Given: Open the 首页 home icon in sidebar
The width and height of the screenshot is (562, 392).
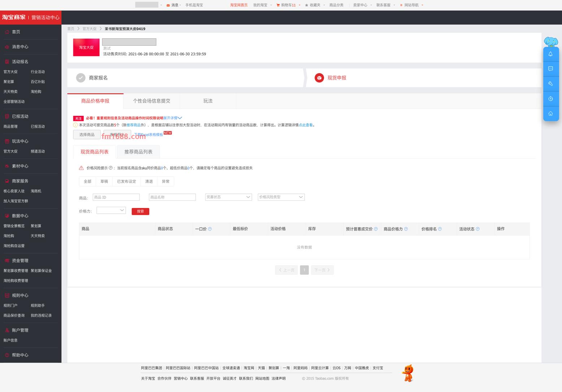Looking at the screenshot, I should pyautogui.click(x=7, y=32).
